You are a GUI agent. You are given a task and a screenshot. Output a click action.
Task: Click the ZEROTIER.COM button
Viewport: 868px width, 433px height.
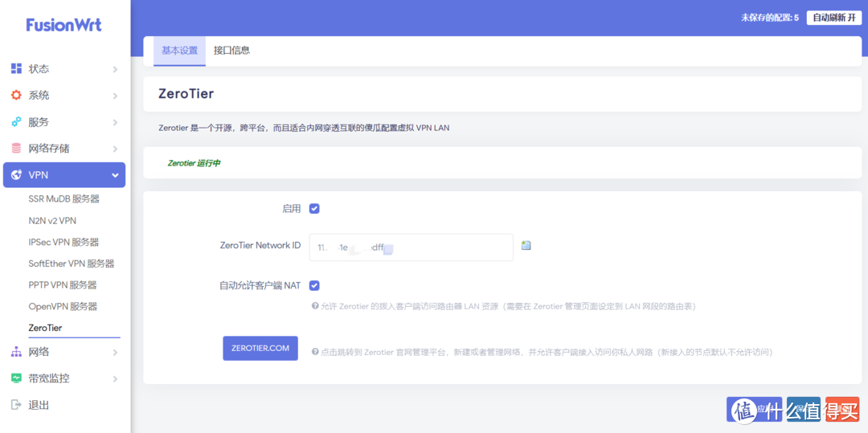point(260,349)
